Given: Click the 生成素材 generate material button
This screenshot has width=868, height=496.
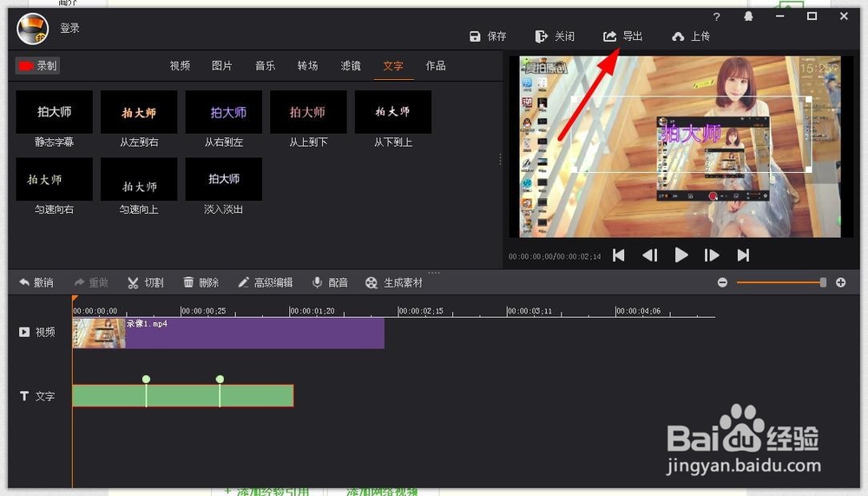Looking at the screenshot, I should [394, 282].
